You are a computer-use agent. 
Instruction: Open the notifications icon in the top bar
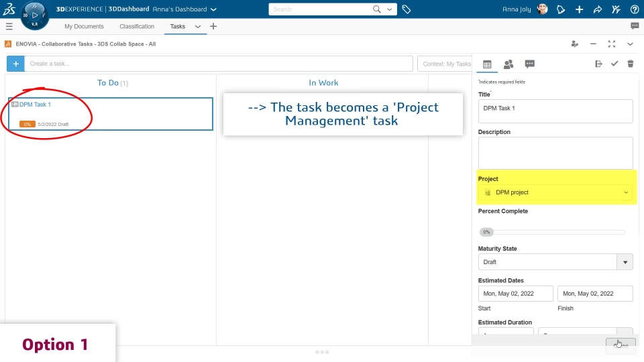click(561, 9)
